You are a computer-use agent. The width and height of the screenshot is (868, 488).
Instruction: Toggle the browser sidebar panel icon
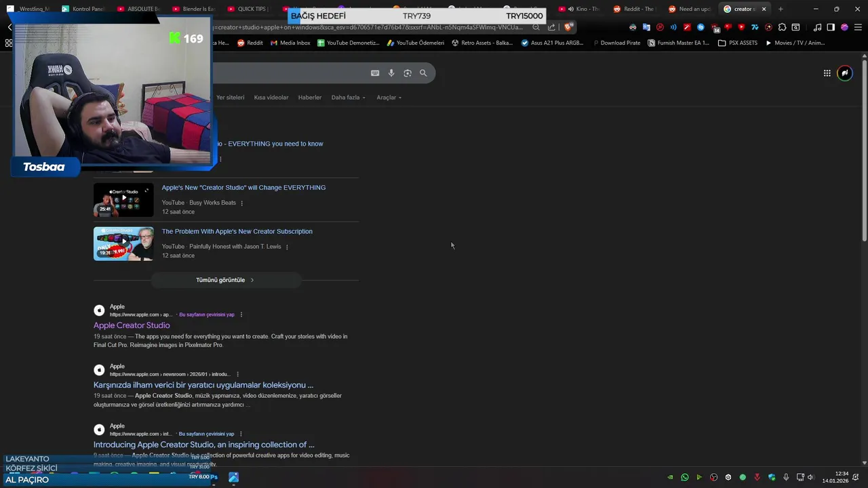831,27
